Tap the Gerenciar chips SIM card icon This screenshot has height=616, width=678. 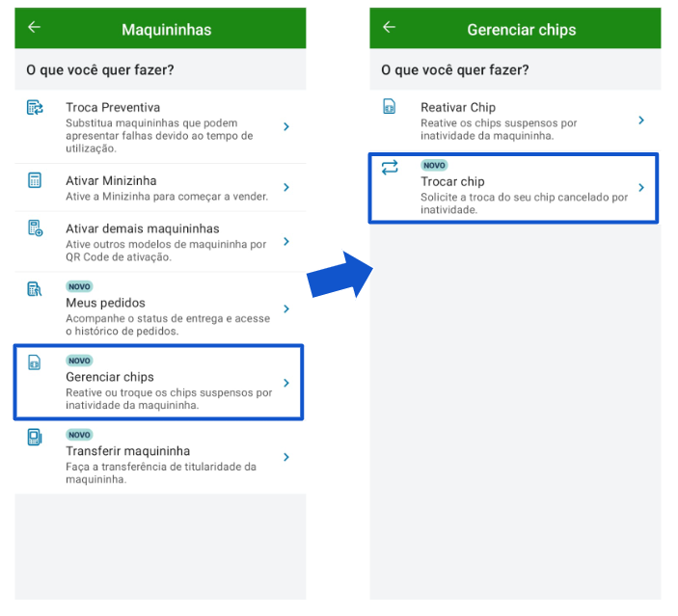pos(34,362)
